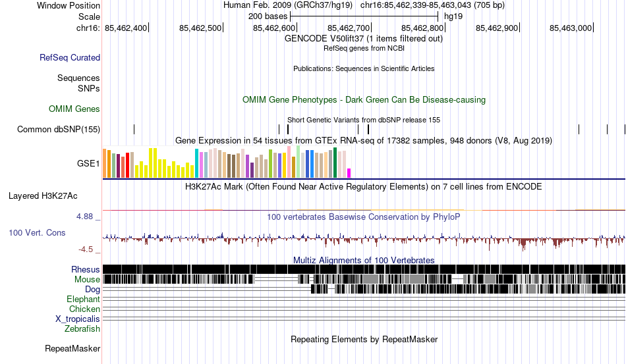This screenshot has width=626, height=364.
Task: Click the GSE1 gene expression label
Action: pos(88,163)
